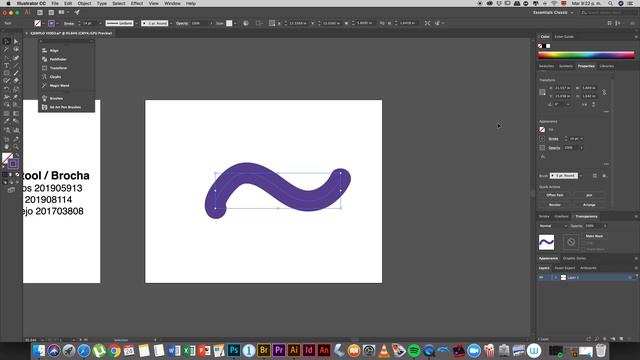640x360 pixels.
Task: Open the Effect menu
Action: [x=137, y=3]
